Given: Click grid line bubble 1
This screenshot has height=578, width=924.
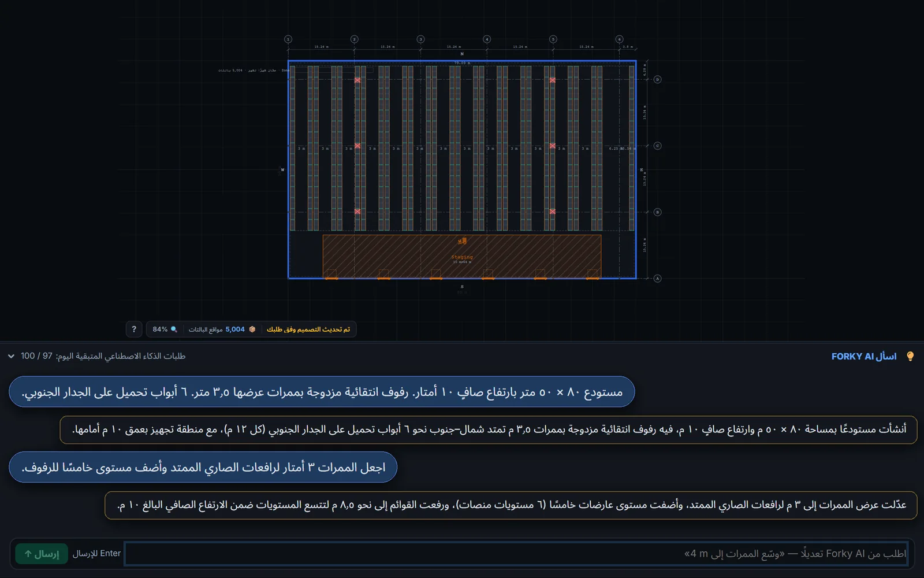Looking at the screenshot, I should (288, 39).
